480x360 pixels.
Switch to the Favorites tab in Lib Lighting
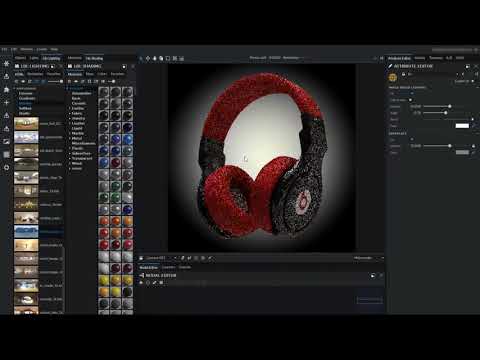[54, 74]
